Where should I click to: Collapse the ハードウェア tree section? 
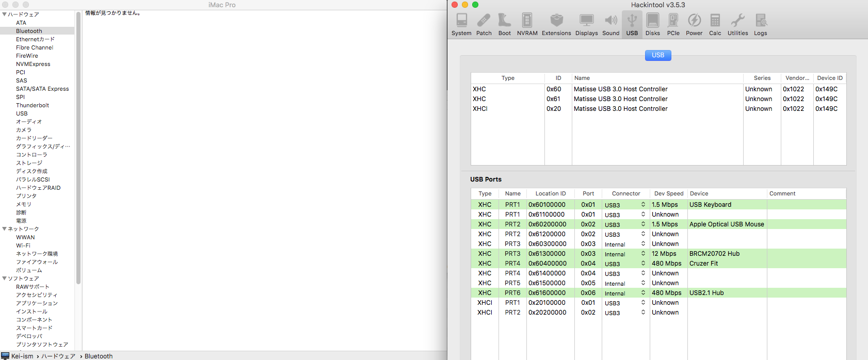coord(5,14)
